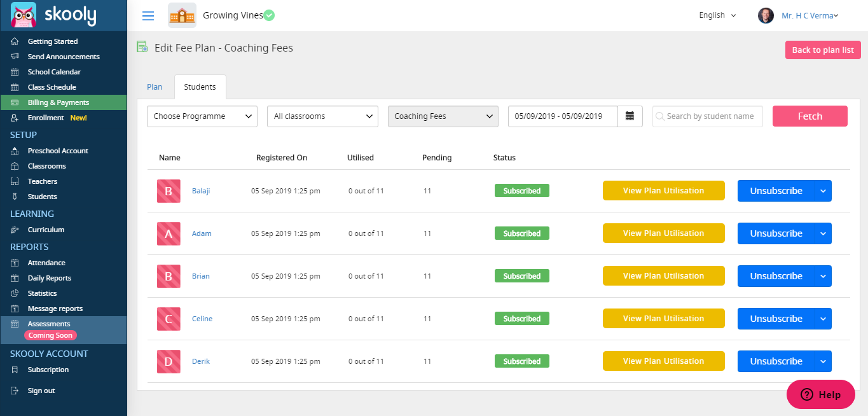Viewport: 868px width, 416px height.
Task: Open Mr. H C Verma user menu
Action: click(x=809, y=16)
